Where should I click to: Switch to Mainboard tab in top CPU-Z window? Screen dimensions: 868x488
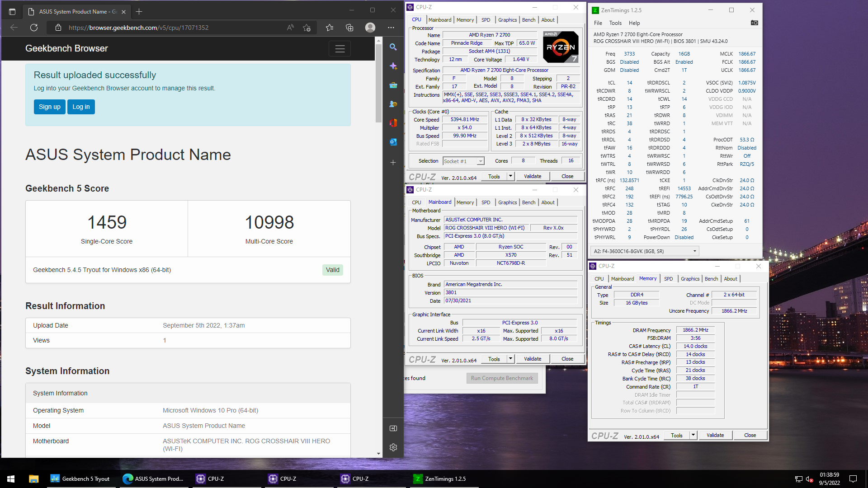tap(440, 20)
